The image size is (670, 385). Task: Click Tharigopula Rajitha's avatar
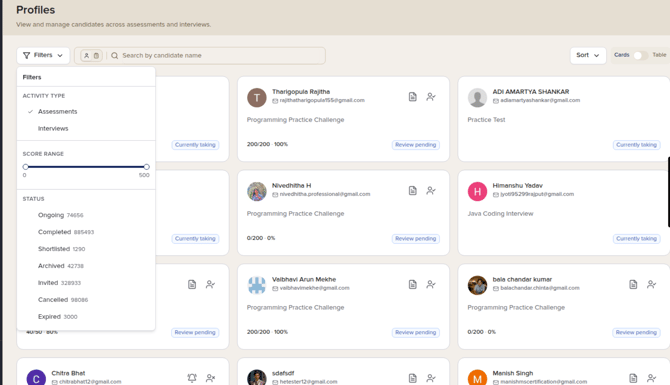(257, 97)
